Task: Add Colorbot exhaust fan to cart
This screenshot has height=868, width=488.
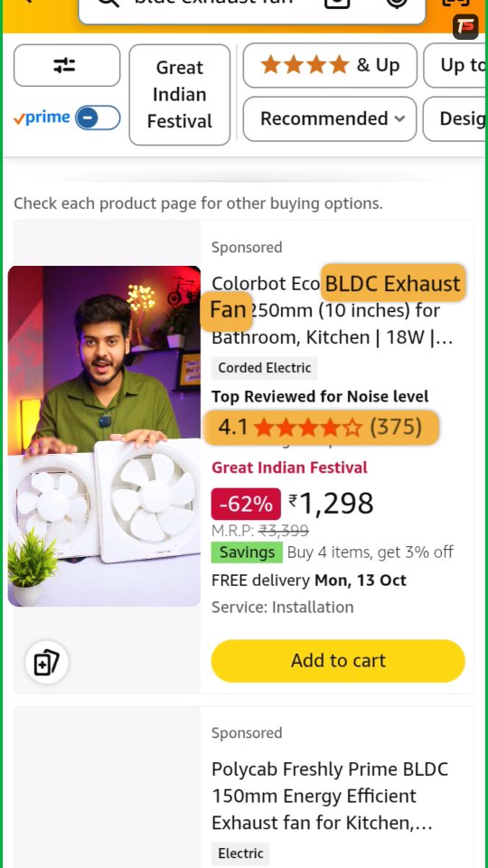Action: click(338, 661)
